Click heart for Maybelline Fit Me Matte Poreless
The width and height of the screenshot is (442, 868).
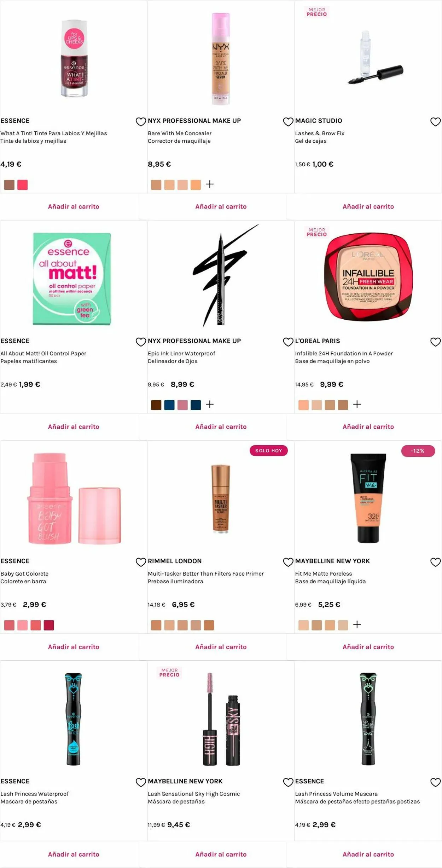click(x=435, y=562)
